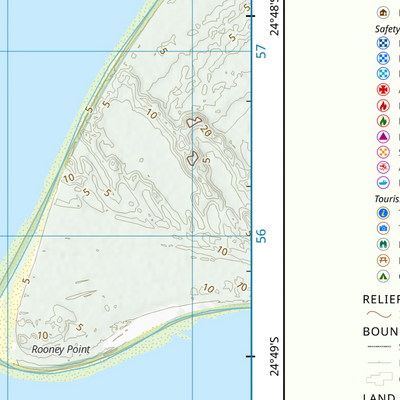
Task: Click the green toilets legend icon
Action: [x=383, y=244]
